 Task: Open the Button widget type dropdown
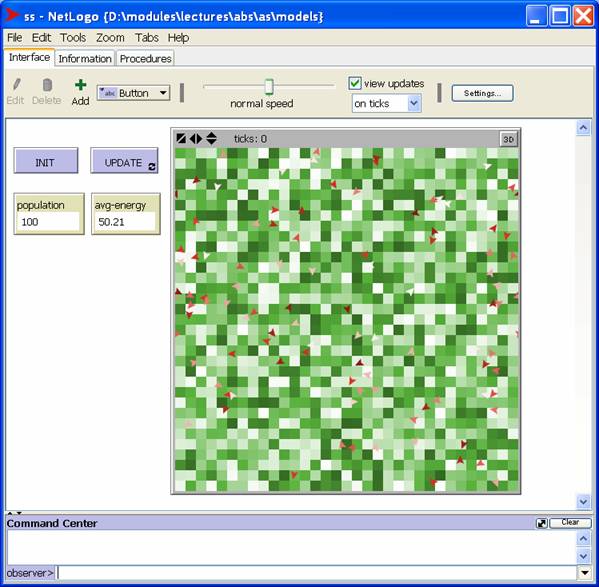(x=133, y=93)
